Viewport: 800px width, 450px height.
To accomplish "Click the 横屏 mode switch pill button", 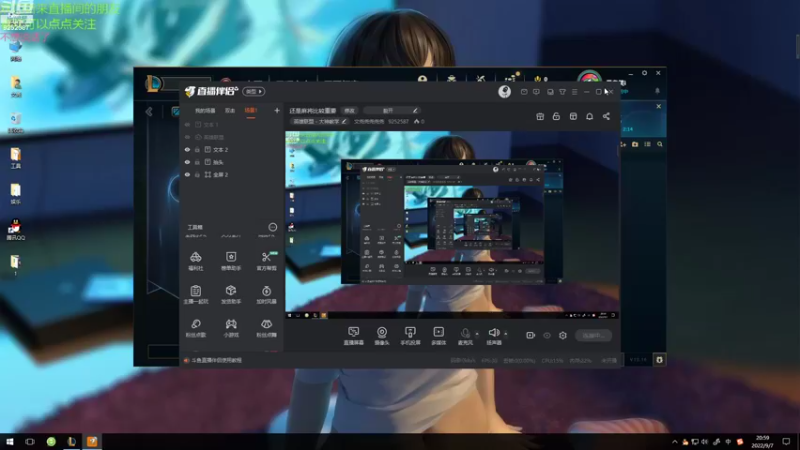I will point(254,91).
